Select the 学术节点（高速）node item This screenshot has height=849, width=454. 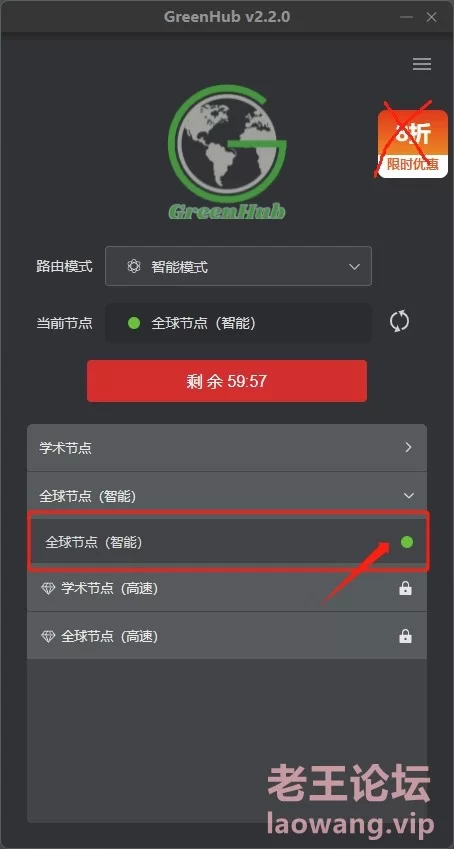tap(227, 589)
